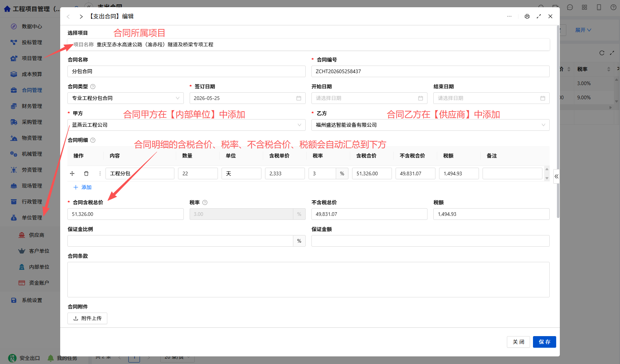Open the 合同类型 dropdown
Image resolution: width=620 pixels, height=364 pixels.
(125, 98)
